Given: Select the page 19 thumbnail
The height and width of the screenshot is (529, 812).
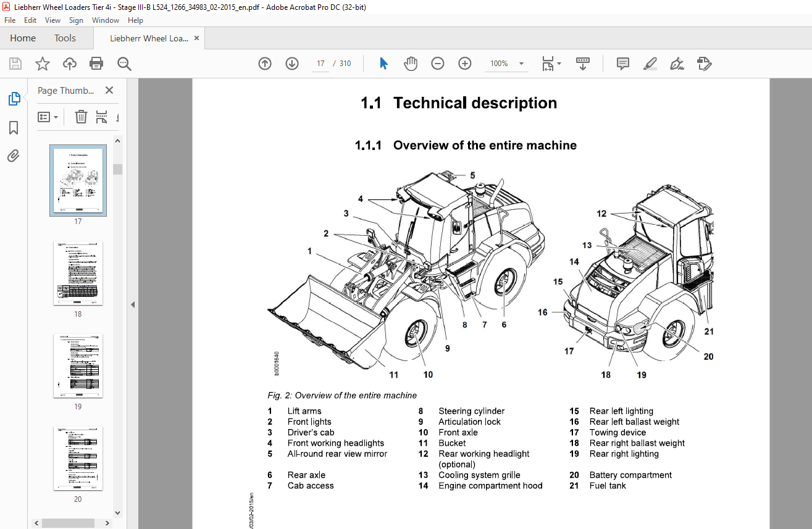Looking at the screenshot, I should coord(78,365).
